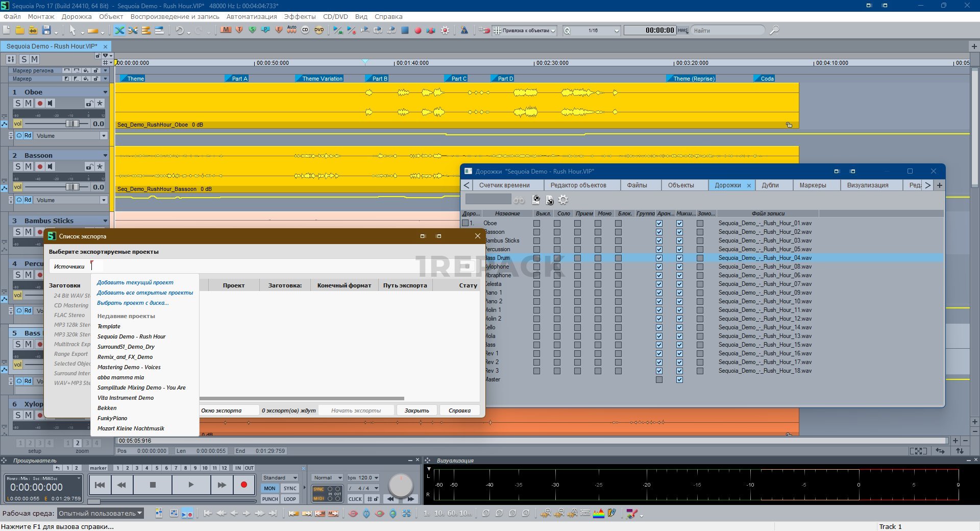The image size is (980, 531).
Task: Mute the Oboe track with M button
Action: pos(29,103)
